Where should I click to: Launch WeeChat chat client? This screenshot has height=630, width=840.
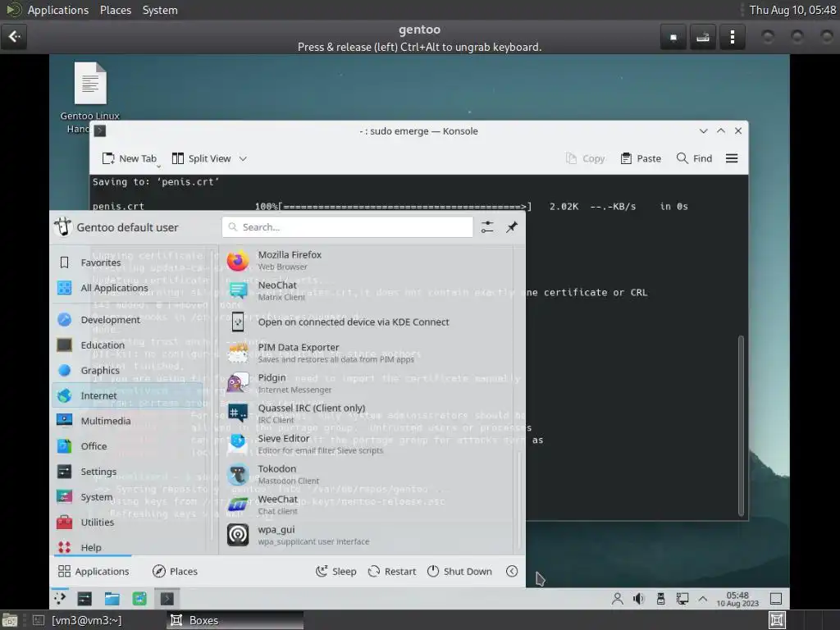pyautogui.click(x=367, y=504)
